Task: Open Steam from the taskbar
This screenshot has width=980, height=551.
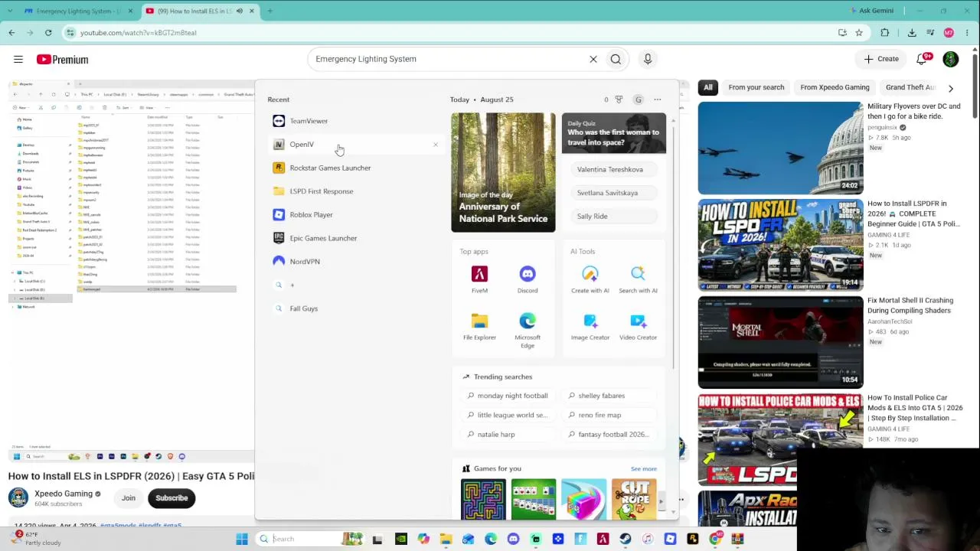Action: click(626, 539)
